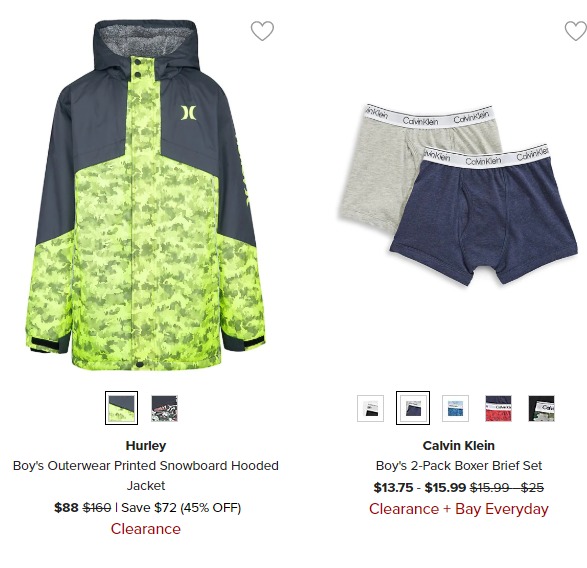Image resolution: width=587 pixels, height=568 pixels.
Task: Open the Calvin Klein brand link
Action: (459, 446)
